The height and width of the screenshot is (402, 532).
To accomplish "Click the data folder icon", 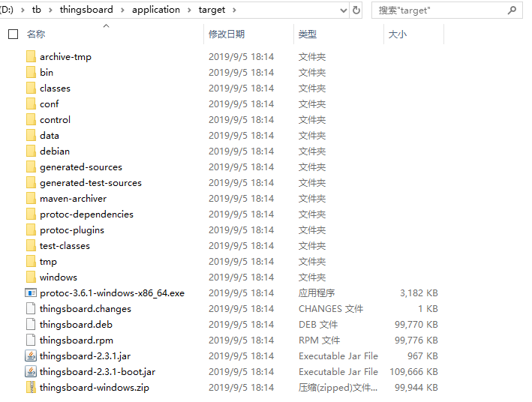I will [31, 135].
